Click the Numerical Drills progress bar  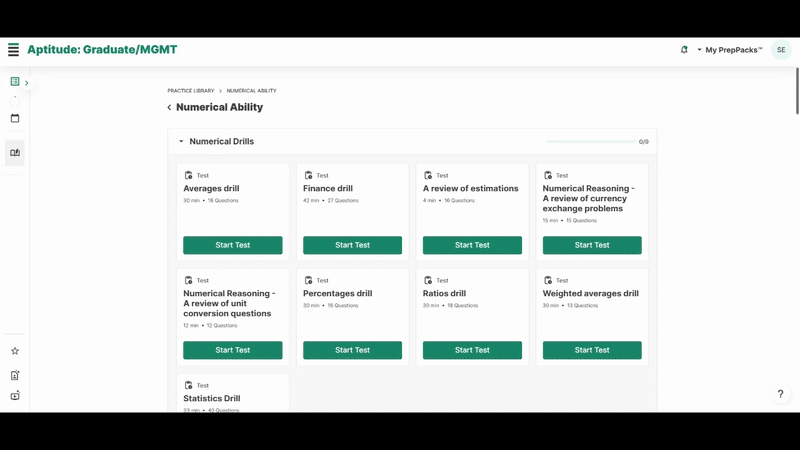coord(590,142)
